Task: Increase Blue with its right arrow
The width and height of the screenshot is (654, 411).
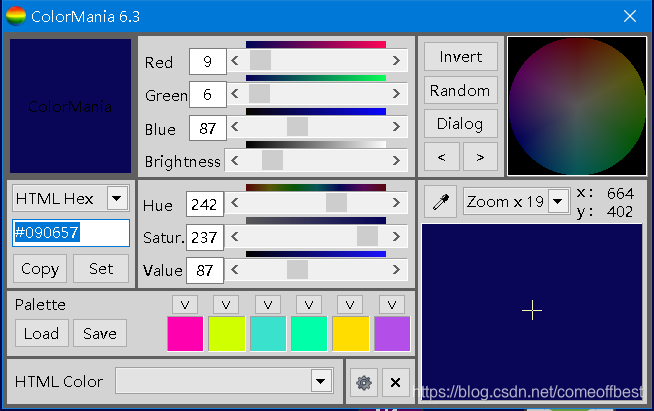Action: [x=396, y=127]
